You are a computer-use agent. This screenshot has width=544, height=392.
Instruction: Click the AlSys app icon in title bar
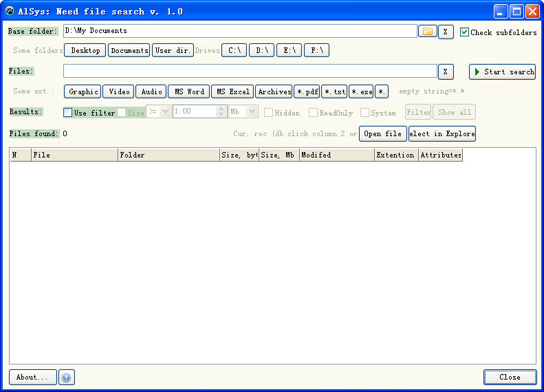10,11
